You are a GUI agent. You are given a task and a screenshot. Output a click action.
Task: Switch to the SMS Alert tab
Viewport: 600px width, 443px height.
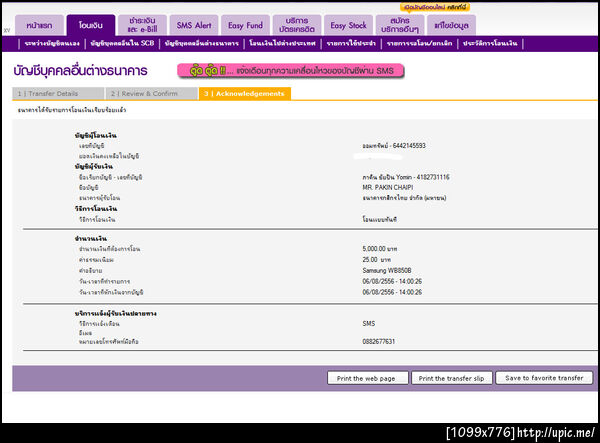point(194,25)
